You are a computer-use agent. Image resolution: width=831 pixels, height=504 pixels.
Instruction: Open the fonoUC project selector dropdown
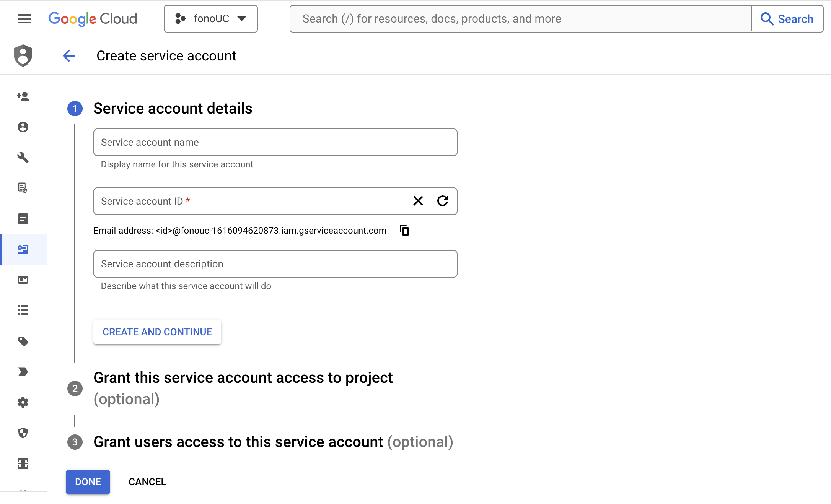click(211, 19)
